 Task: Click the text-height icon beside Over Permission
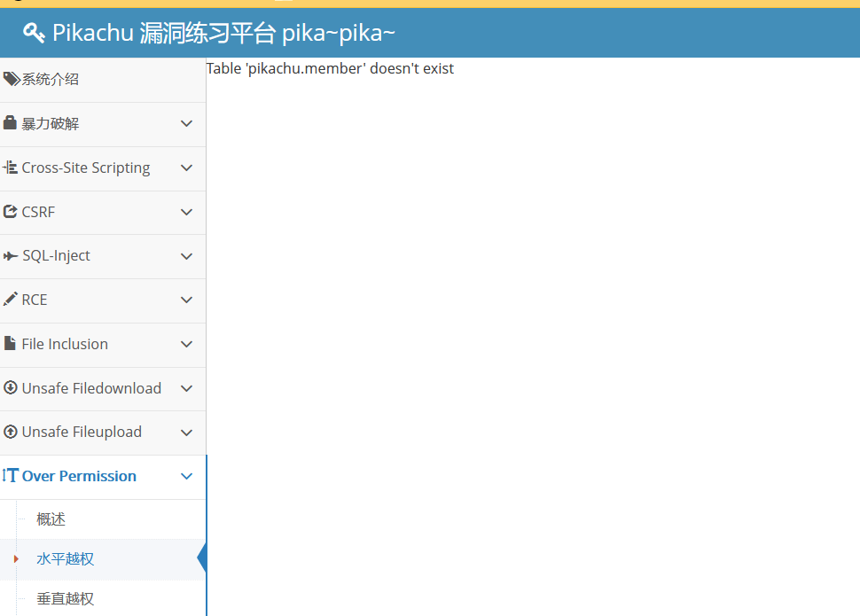(x=11, y=475)
